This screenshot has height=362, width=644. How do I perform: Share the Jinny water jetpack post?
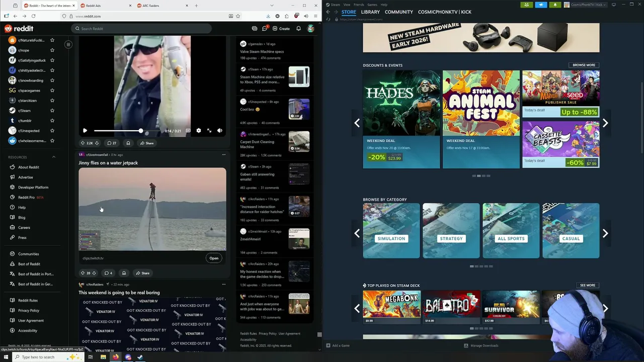[x=142, y=273]
